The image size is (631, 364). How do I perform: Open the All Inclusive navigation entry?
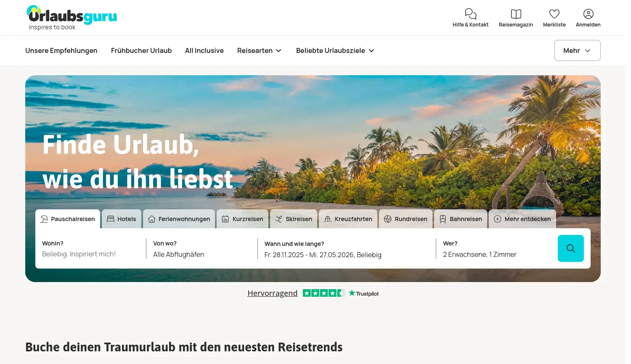click(204, 50)
